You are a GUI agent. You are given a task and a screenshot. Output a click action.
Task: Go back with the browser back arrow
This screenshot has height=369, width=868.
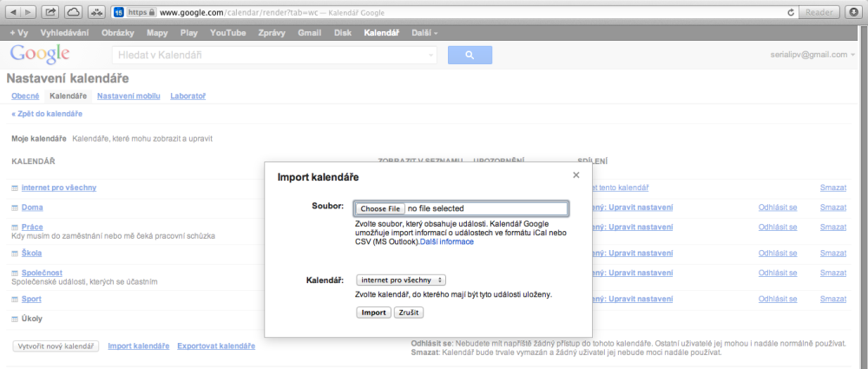point(13,12)
